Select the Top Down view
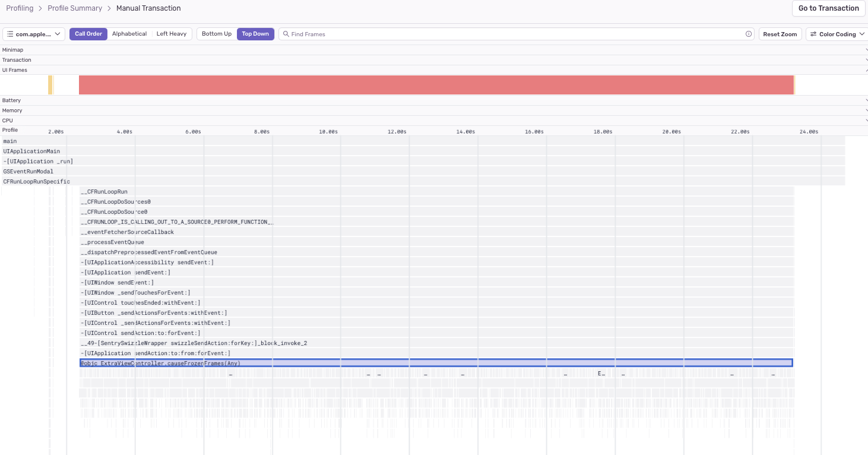This screenshot has height=455, width=868. coord(255,34)
